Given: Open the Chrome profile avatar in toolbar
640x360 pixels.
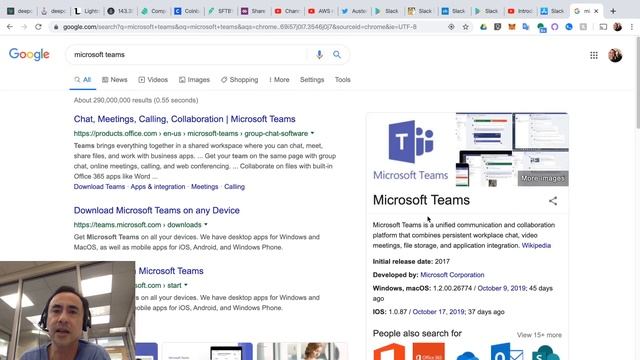Looking at the screenshot, I should point(617,27).
